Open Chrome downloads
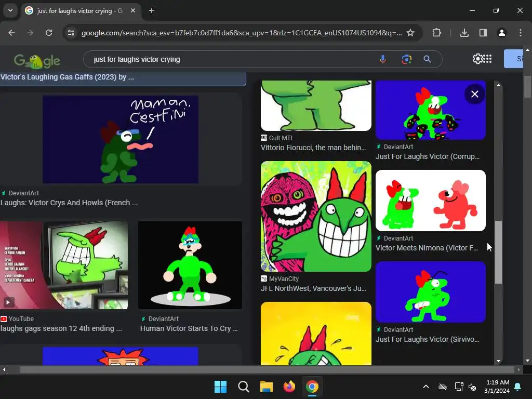Viewport: 532px width, 399px height. [x=464, y=33]
